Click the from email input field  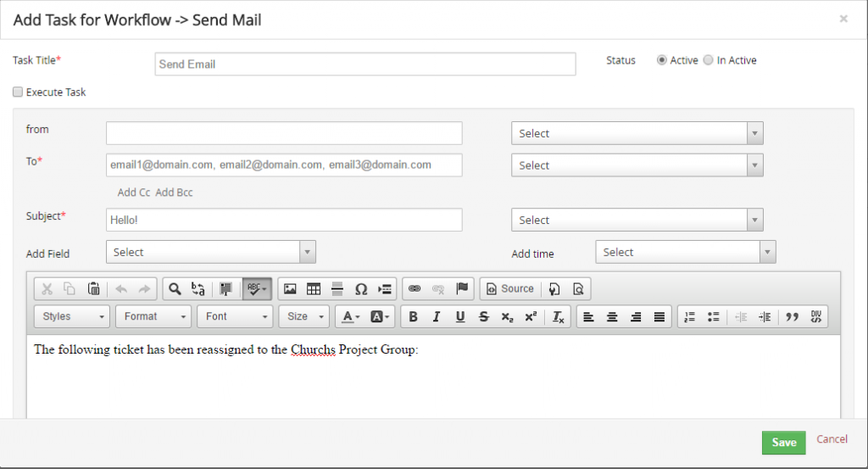pyautogui.click(x=284, y=133)
